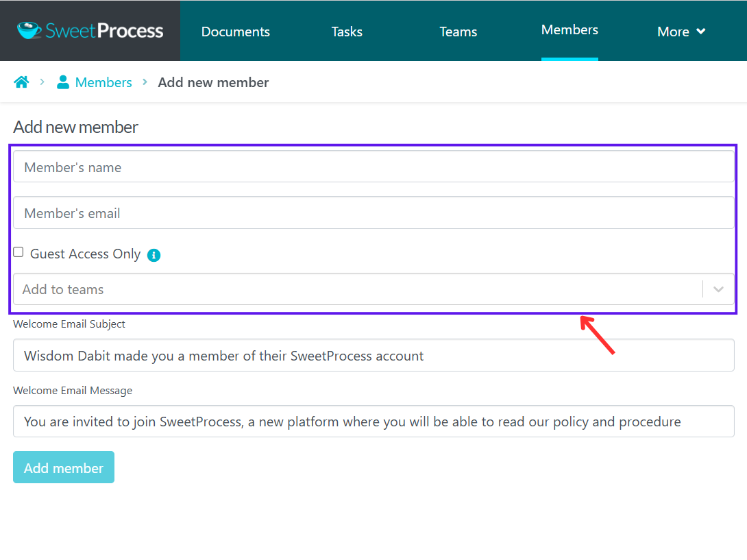This screenshot has width=747, height=560.
Task: Open the More menu in navbar
Action: point(681,32)
